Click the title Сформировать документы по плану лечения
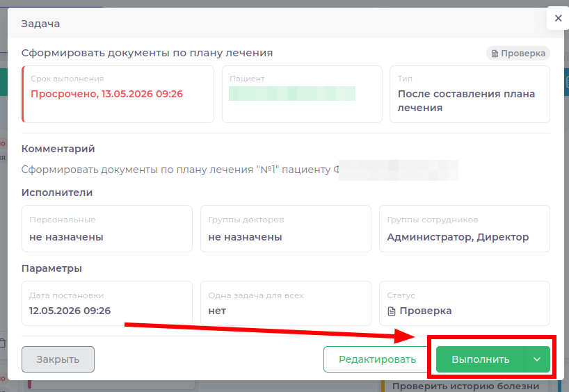The image size is (569, 392). (x=147, y=53)
